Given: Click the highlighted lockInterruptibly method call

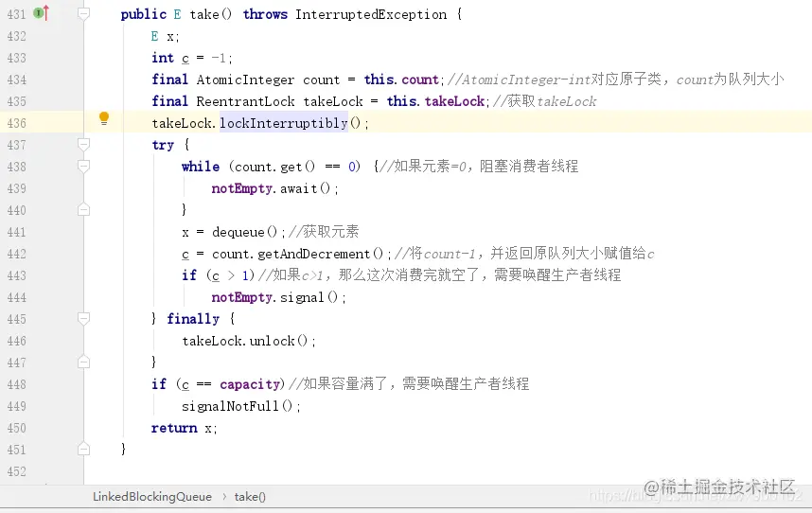Looking at the screenshot, I should (x=283, y=123).
